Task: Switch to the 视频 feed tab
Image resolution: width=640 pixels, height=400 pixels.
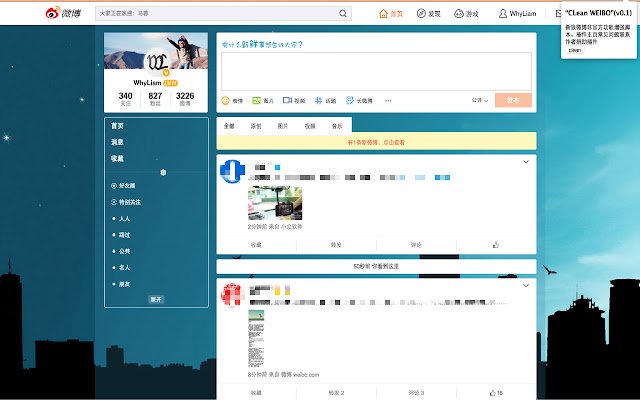Action: pyautogui.click(x=310, y=126)
